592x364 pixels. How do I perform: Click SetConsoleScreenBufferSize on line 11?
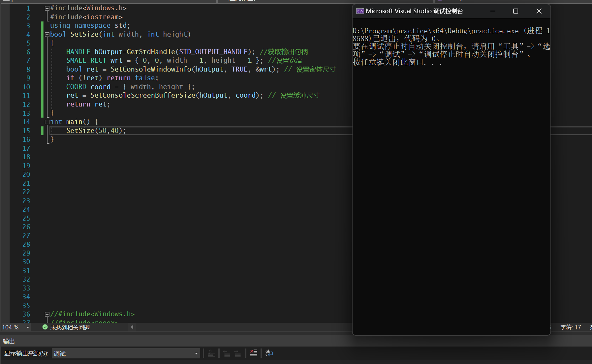point(143,95)
